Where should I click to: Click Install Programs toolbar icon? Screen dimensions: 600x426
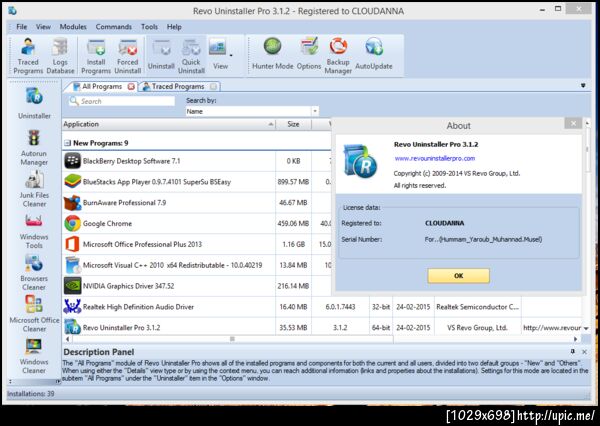(x=96, y=56)
